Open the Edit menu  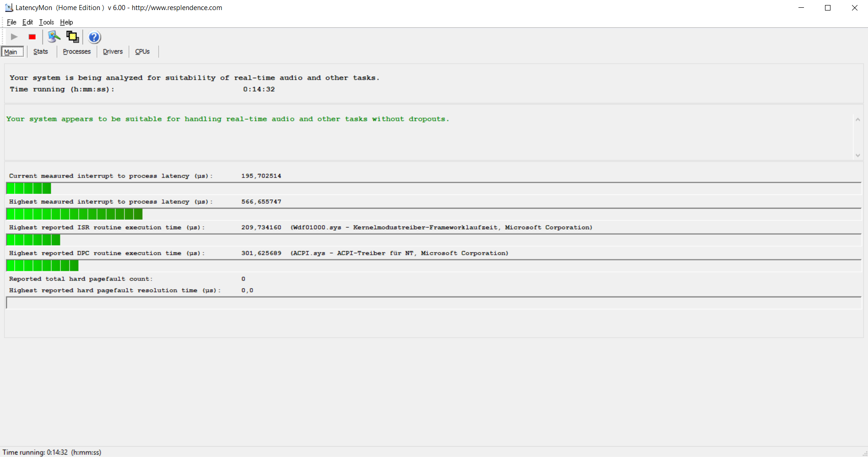tap(27, 22)
